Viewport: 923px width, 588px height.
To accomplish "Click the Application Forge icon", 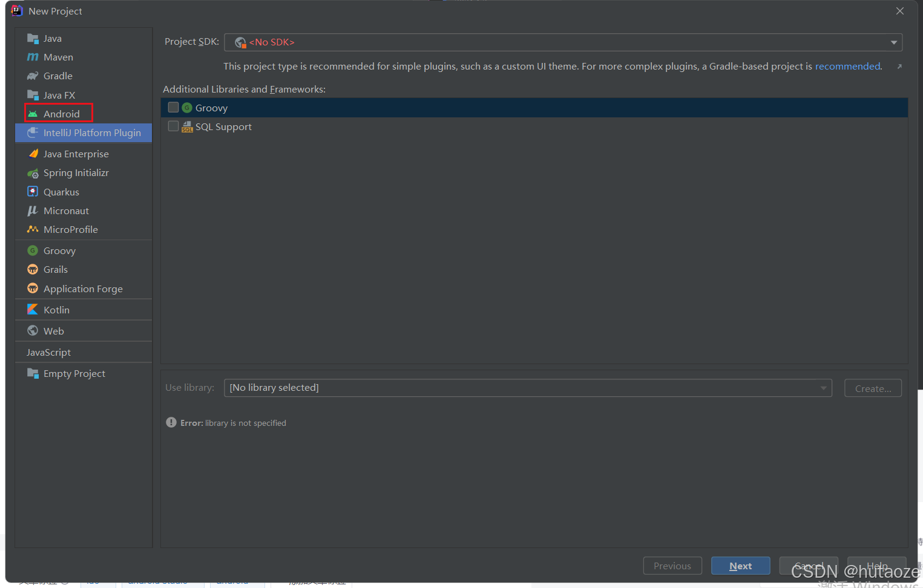I will click(x=33, y=289).
